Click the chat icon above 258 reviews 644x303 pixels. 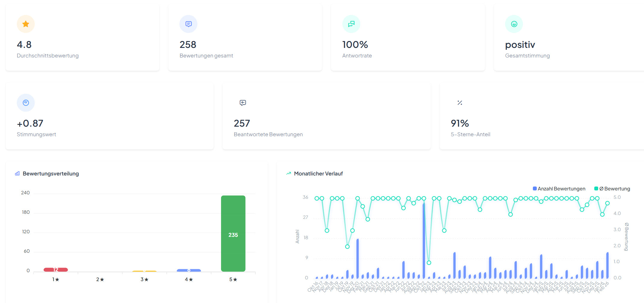click(x=188, y=24)
